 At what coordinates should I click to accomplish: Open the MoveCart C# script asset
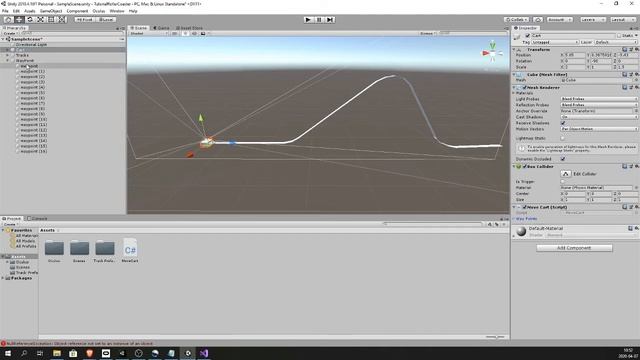pos(130,250)
